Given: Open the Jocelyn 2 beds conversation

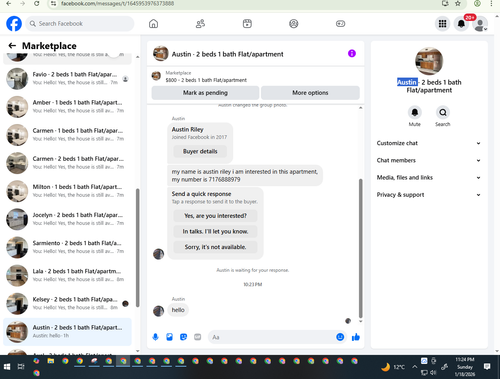Looking at the screenshot, I should coord(67,219).
